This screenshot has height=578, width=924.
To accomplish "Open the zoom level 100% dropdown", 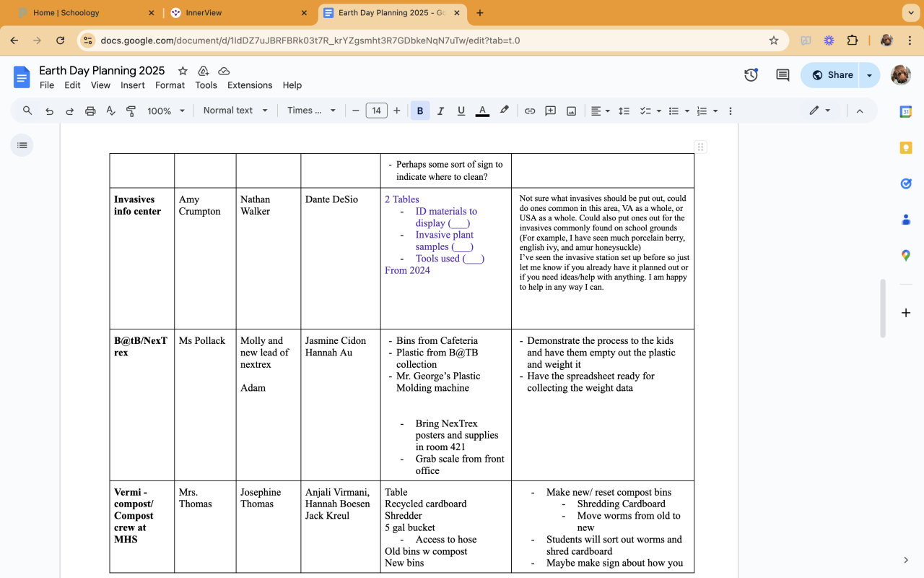I will pyautogui.click(x=166, y=111).
